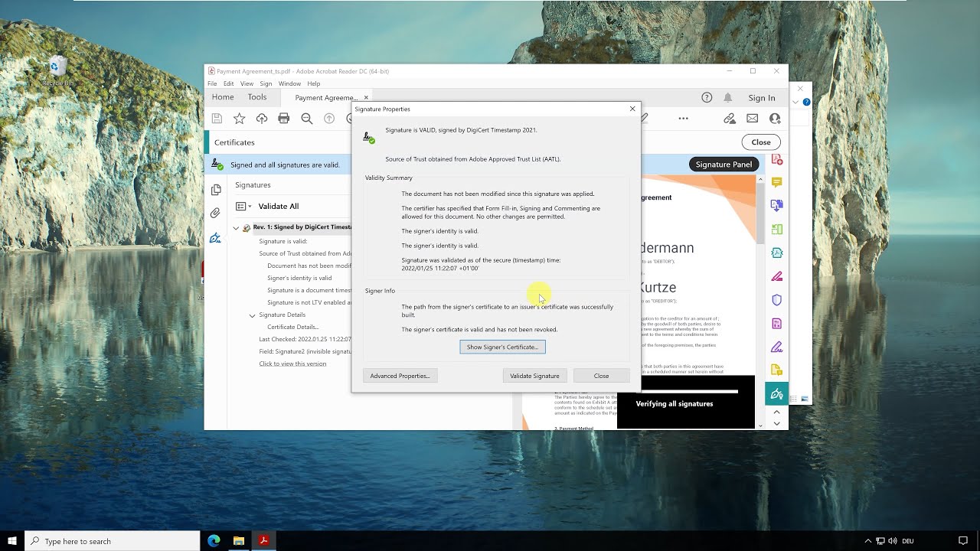The image size is (980, 551).
Task: Select the Redact pink marker tool
Action: point(776,276)
